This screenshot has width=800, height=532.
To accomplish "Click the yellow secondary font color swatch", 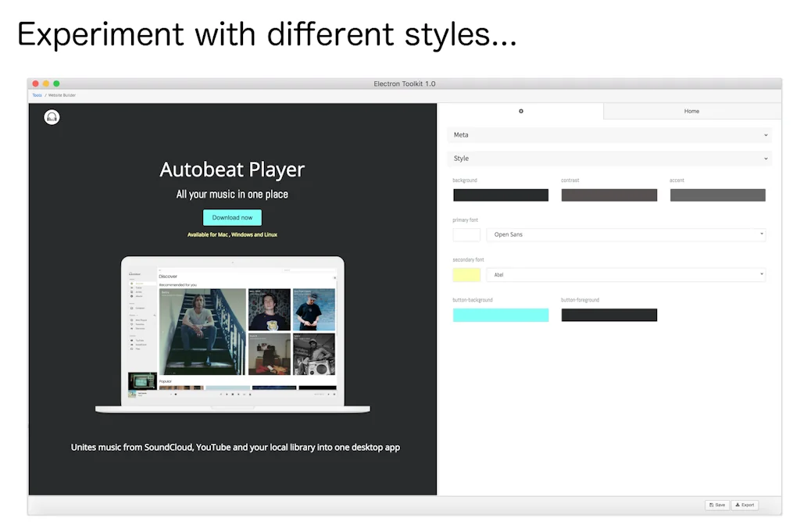I will (466, 274).
